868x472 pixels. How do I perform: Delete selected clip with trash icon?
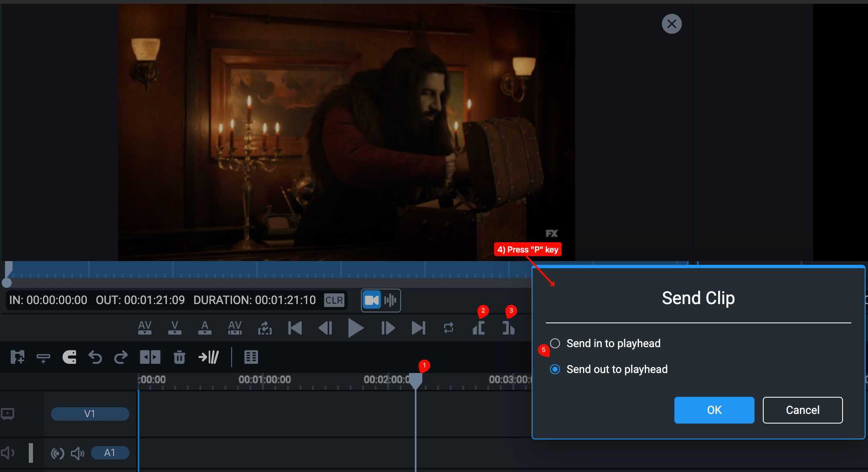(x=179, y=357)
